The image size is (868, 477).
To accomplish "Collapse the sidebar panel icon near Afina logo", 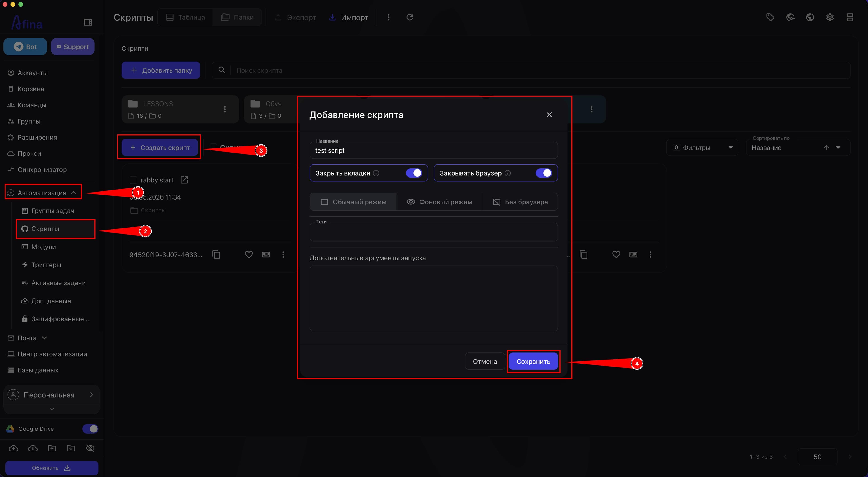I will point(88,22).
